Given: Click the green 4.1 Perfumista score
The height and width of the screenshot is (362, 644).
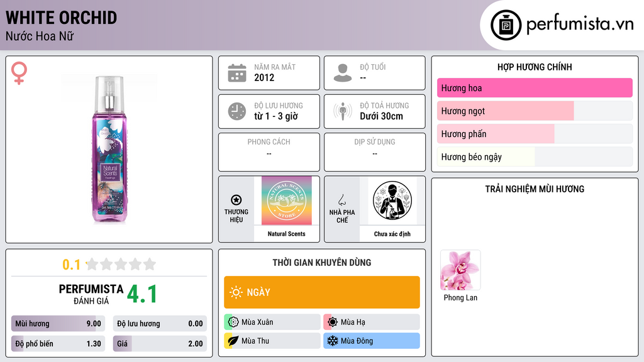Looking at the screenshot, I should [x=142, y=294].
